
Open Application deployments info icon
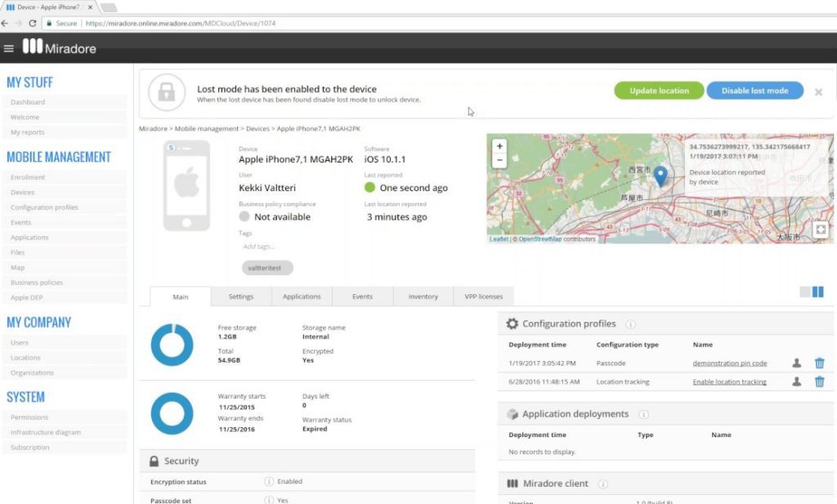pyautogui.click(x=644, y=414)
